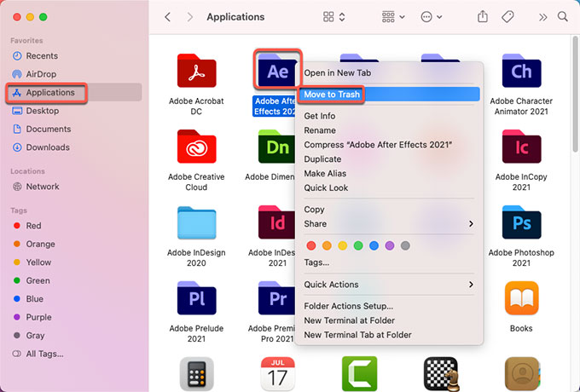Choose Rename from context menu
The height and width of the screenshot is (392, 580).
(x=389, y=130)
